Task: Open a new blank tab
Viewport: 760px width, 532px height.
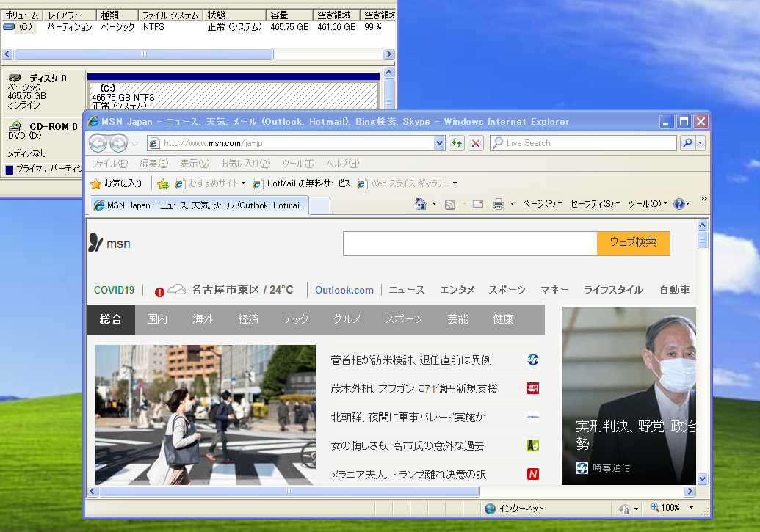Action: [x=319, y=206]
